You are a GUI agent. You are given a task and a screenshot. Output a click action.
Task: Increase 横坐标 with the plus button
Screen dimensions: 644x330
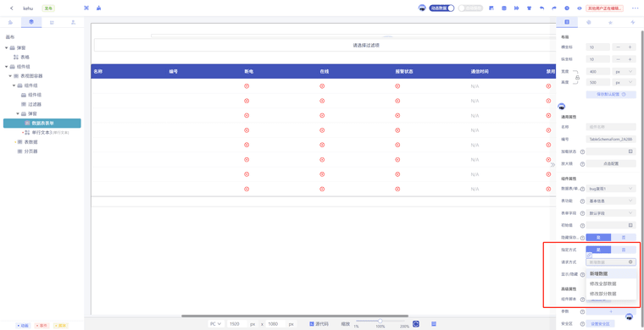click(x=630, y=47)
